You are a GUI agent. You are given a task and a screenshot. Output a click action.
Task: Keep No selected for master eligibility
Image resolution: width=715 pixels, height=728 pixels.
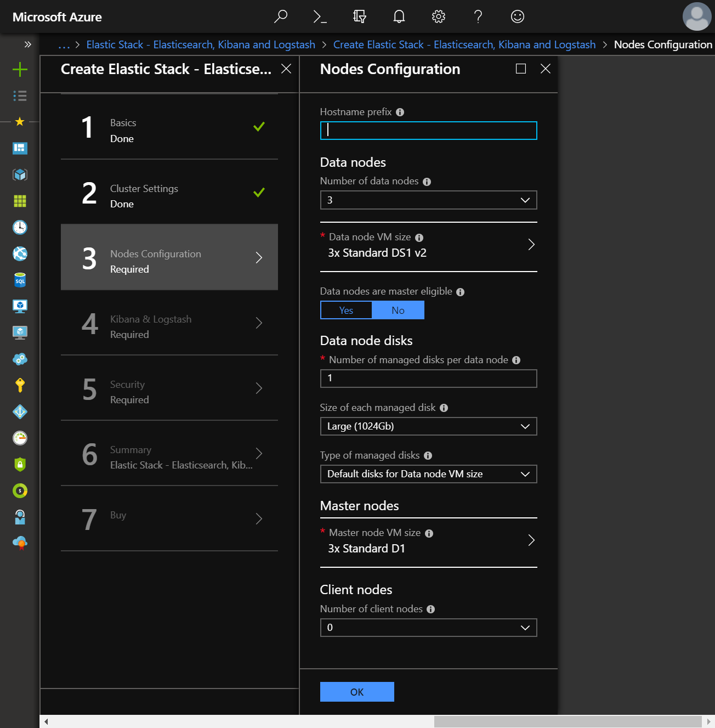pyautogui.click(x=398, y=310)
